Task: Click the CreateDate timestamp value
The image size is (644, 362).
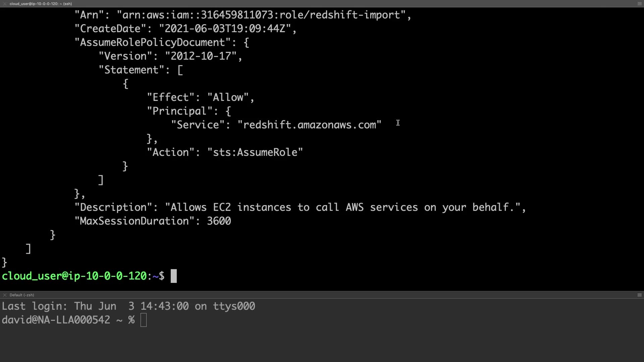Action: 225,29
